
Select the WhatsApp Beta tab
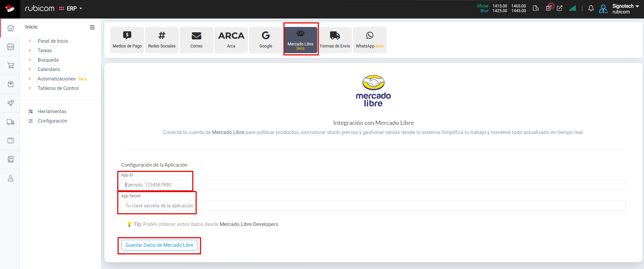[x=369, y=40]
